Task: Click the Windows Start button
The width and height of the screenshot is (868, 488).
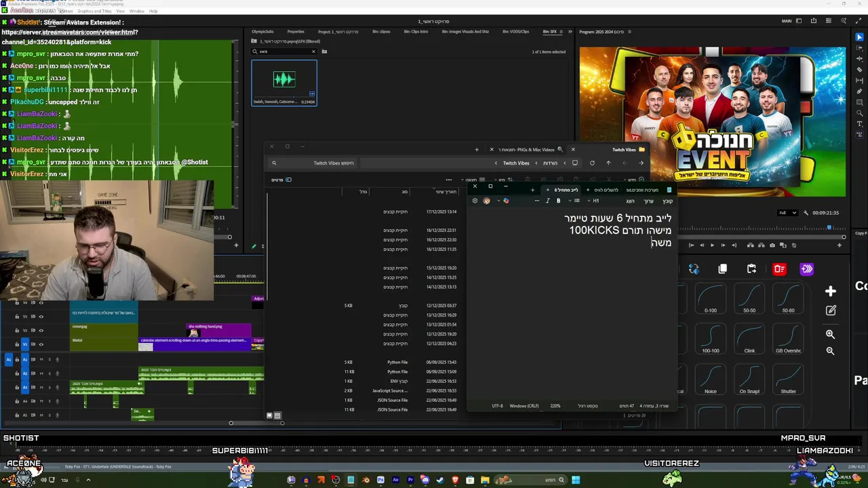Action: (x=576, y=480)
